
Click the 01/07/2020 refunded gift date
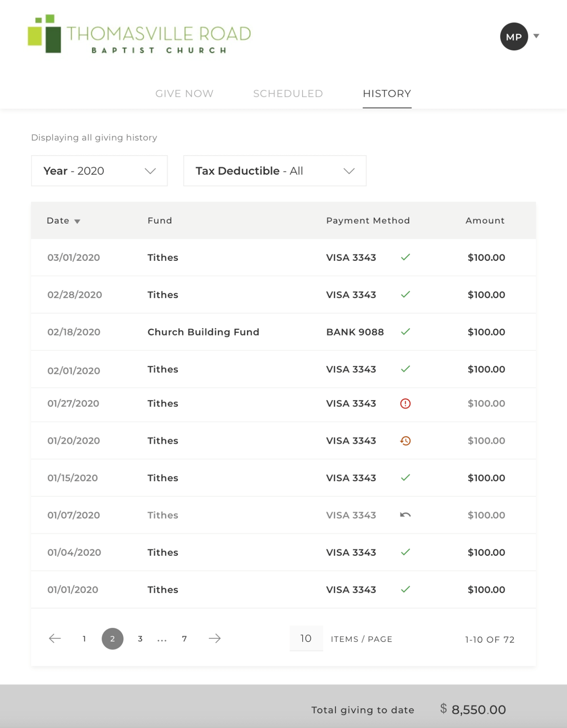[x=74, y=515]
